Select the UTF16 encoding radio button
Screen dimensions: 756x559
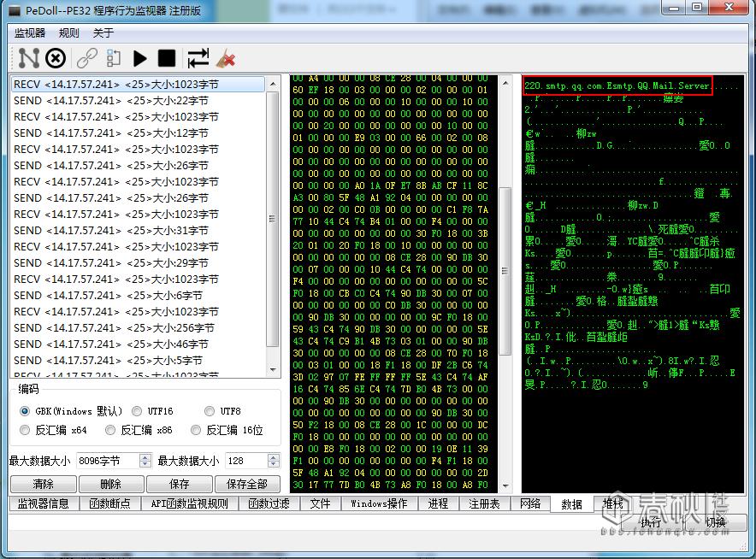point(137,411)
